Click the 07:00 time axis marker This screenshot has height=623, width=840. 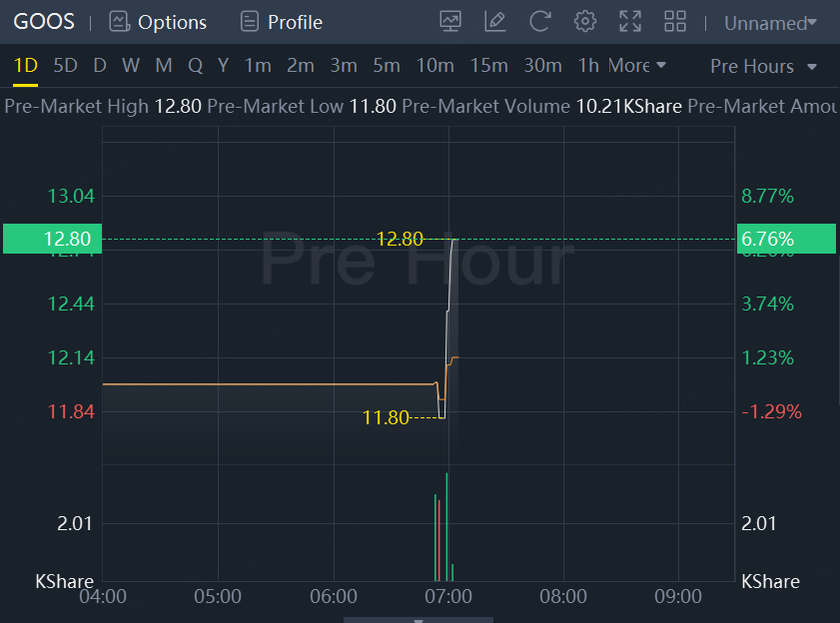click(x=448, y=596)
